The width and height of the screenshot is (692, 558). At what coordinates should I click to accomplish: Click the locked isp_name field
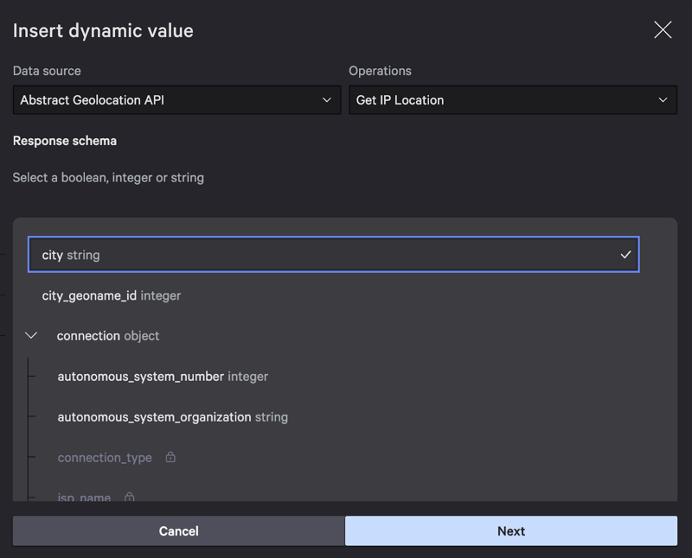coord(84,497)
